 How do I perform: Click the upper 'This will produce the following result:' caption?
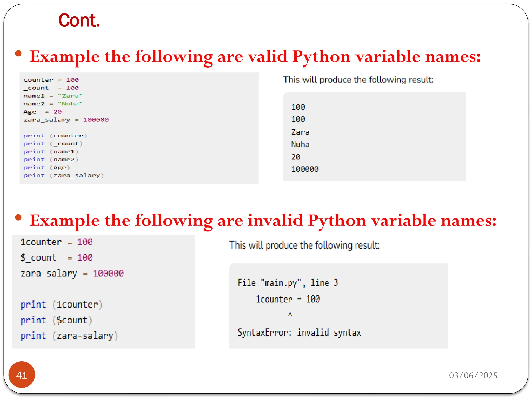tap(358, 80)
